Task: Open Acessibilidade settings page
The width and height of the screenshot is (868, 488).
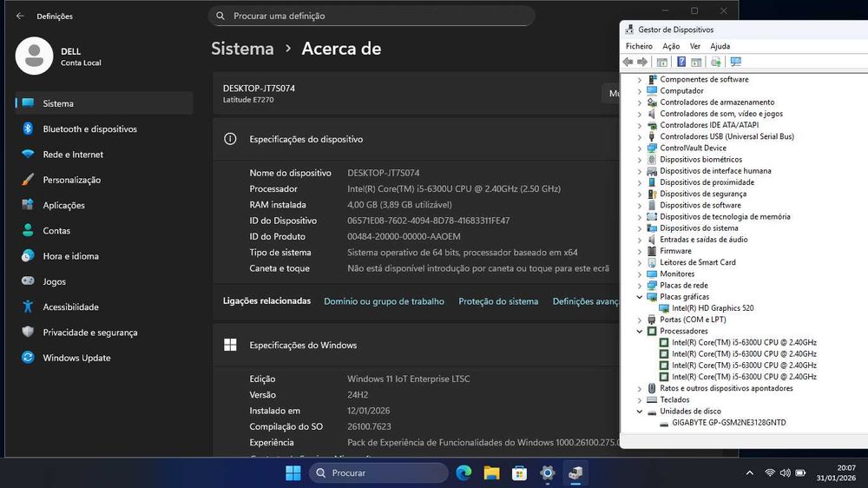Action: (104, 307)
